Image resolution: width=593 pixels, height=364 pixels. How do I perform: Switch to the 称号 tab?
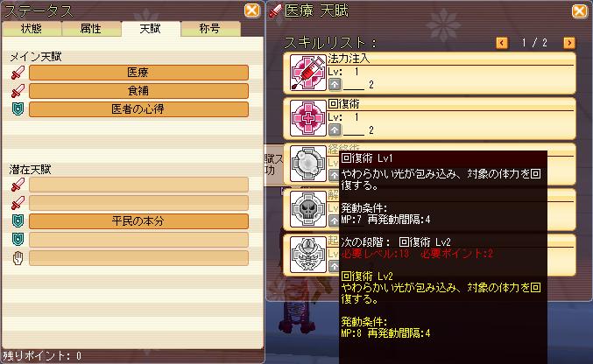click(210, 29)
